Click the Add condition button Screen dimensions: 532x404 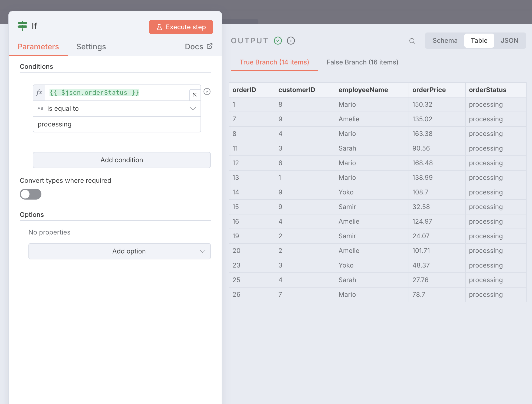(122, 160)
